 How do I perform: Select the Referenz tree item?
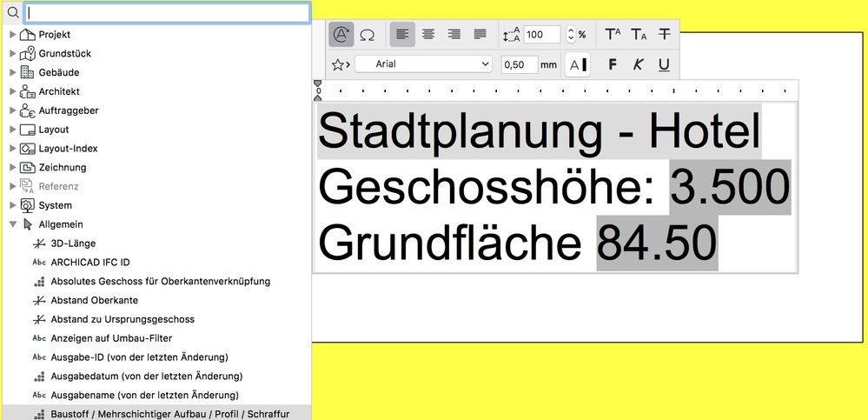coord(58,186)
